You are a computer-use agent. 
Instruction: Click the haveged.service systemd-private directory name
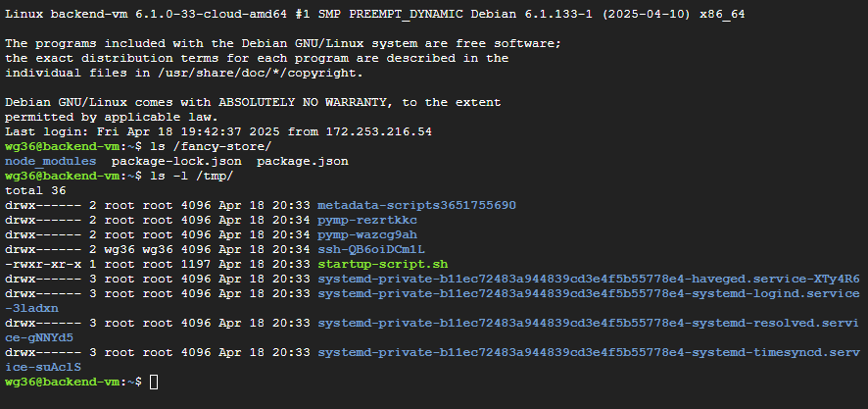click(588, 279)
